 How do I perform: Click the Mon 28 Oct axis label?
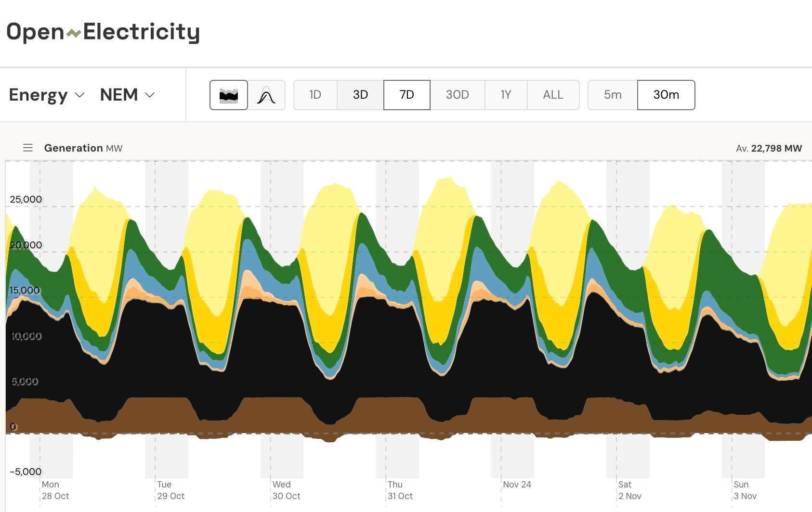pos(55,490)
